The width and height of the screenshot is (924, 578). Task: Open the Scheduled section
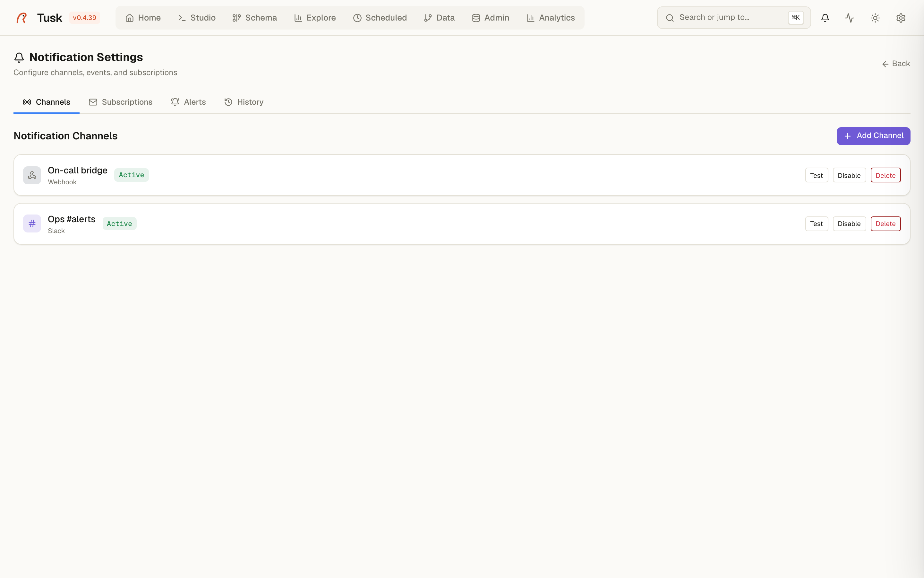[380, 18]
